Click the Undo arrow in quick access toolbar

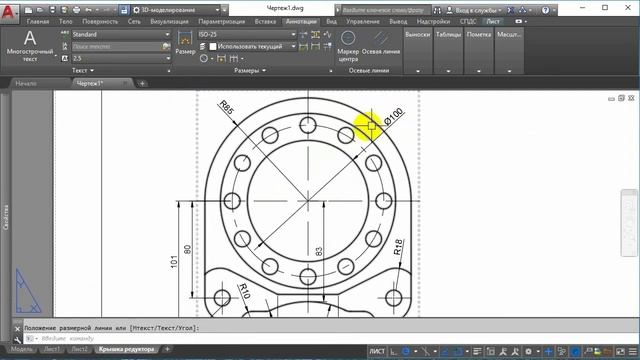pos(88,10)
